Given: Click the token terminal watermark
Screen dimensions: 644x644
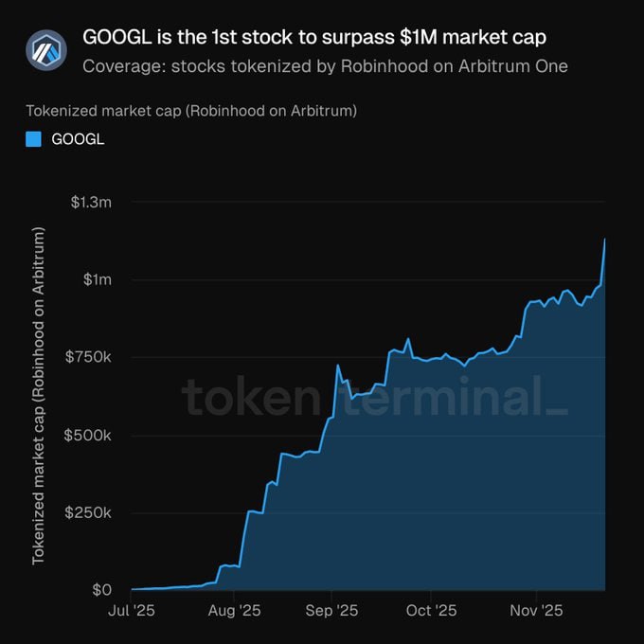Looking at the screenshot, I should (374, 396).
